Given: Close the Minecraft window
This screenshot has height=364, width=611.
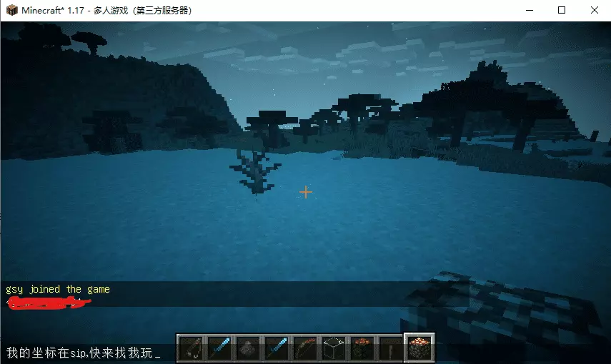Looking at the screenshot, I should (x=595, y=10).
